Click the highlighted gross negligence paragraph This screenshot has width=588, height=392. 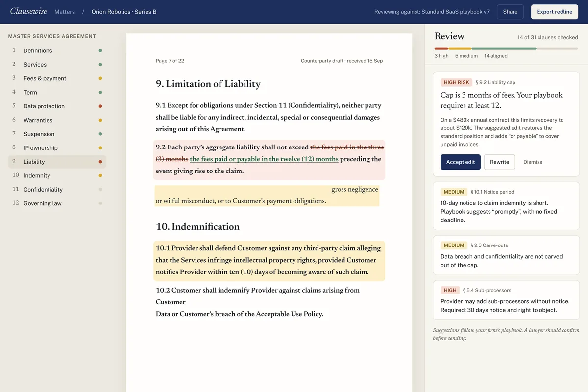coord(267,195)
